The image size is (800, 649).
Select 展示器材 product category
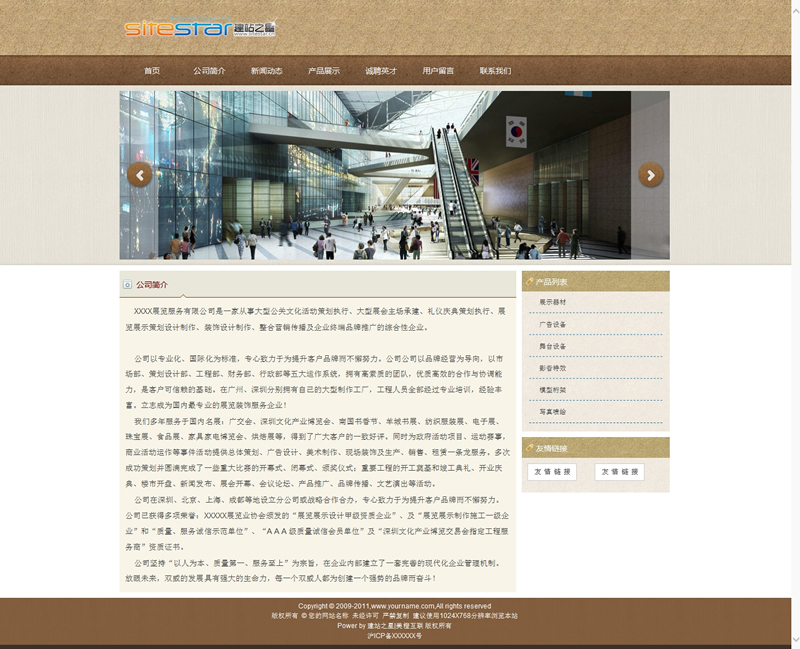click(x=553, y=302)
